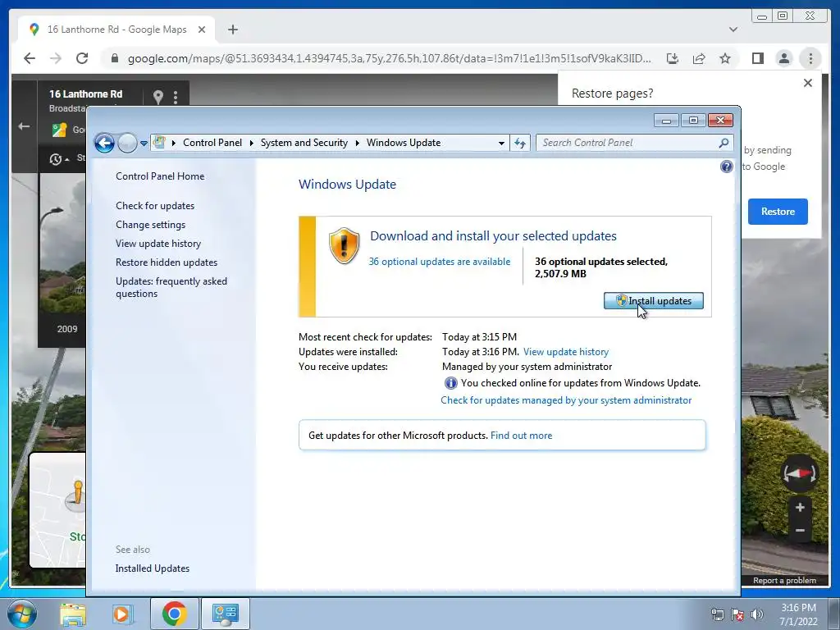This screenshot has width=840, height=630.
Task: Open the 36 optional updates are available link
Action: [x=440, y=262]
